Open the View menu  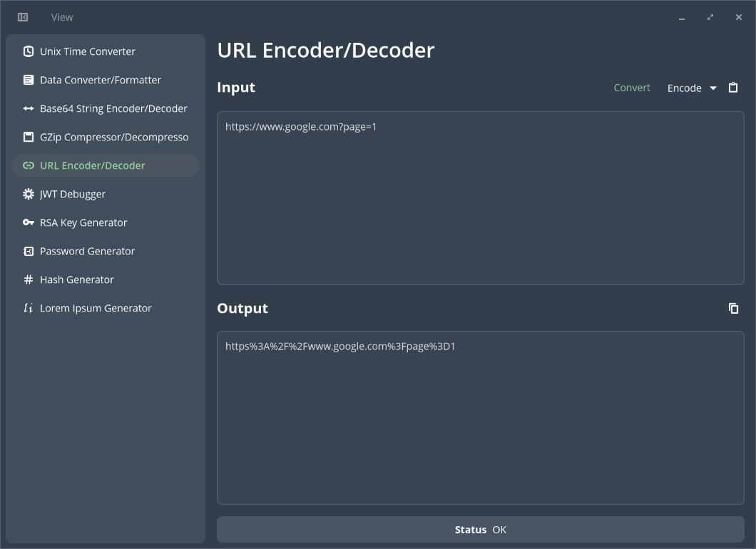[62, 17]
